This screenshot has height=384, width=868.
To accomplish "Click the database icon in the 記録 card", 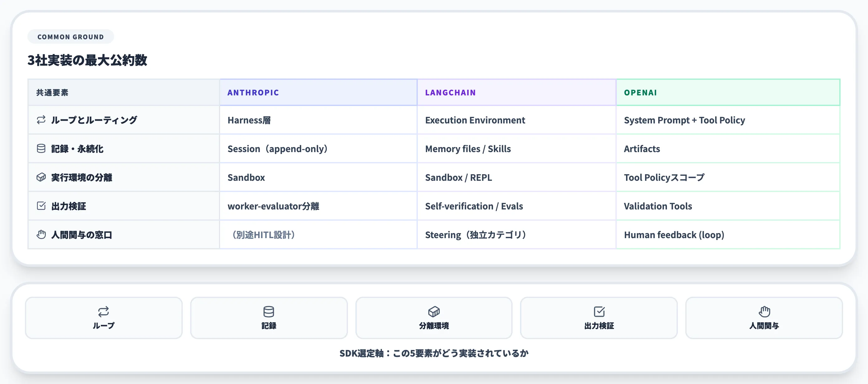I will pyautogui.click(x=268, y=312).
